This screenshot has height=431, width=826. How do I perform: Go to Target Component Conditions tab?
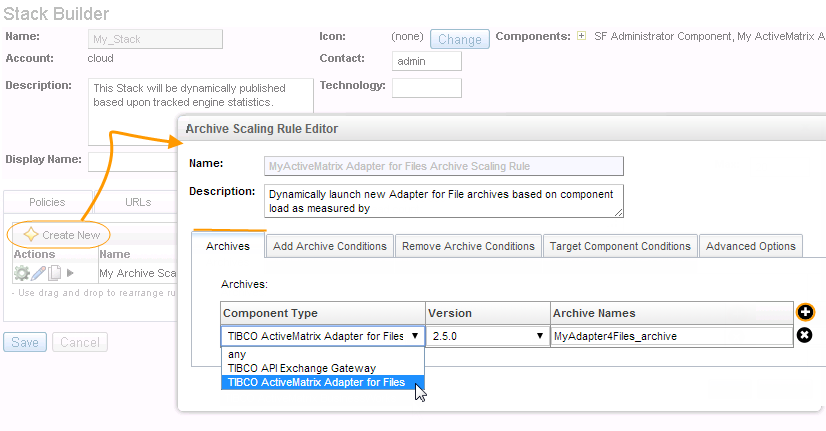(x=620, y=246)
